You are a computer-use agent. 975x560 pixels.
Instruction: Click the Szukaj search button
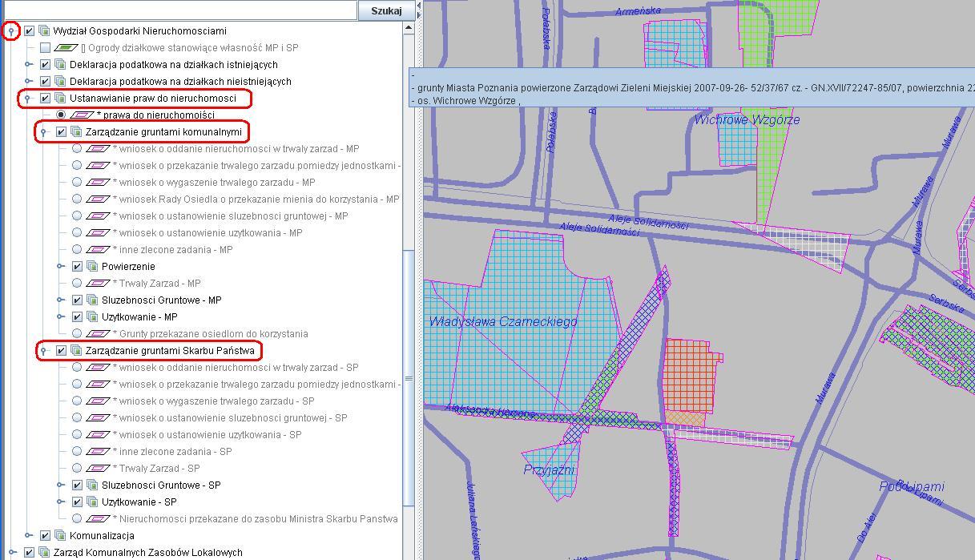(386, 10)
